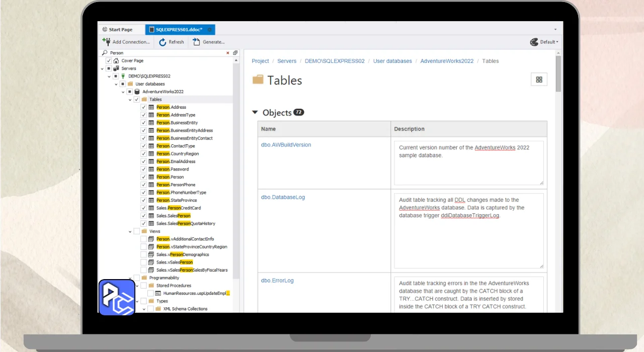Viewport: 644px width, 352px height.
Task: Click the Programmability folder icon
Action: 144,278
